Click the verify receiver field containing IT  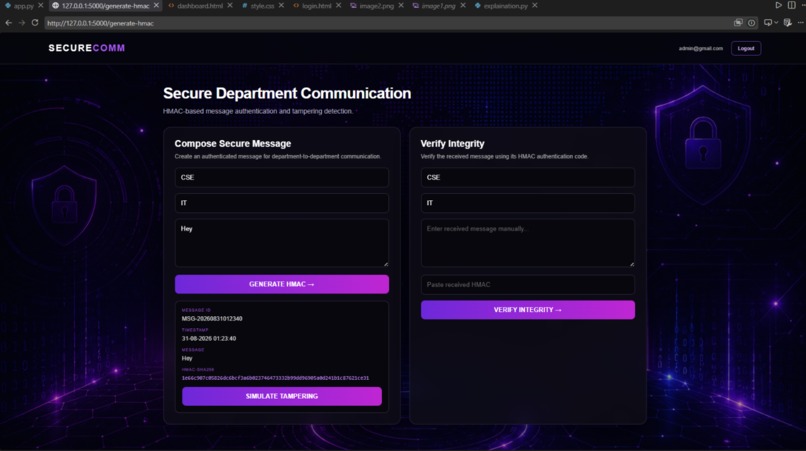tap(528, 203)
